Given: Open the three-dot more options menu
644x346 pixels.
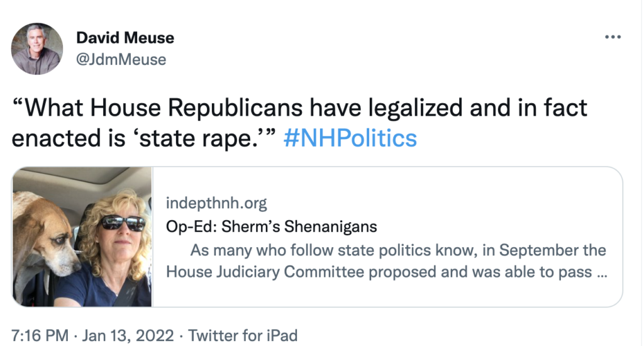Looking at the screenshot, I should tap(613, 37).
